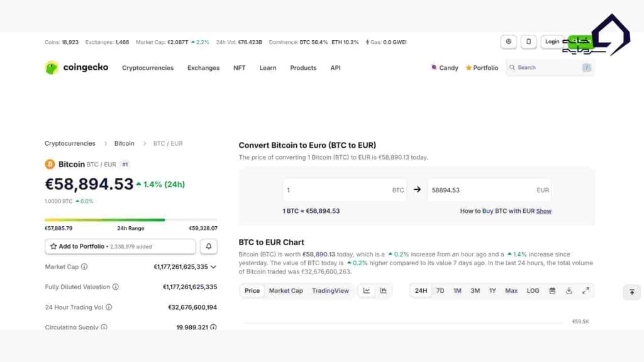The height and width of the screenshot is (362, 644).
Task: Select the 1Y chart time range
Action: pyautogui.click(x=493, y=290)
